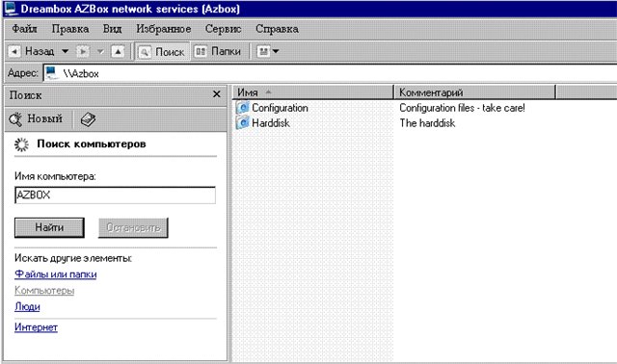
Task: Click the Up one level icon
Action: point(118,51)
